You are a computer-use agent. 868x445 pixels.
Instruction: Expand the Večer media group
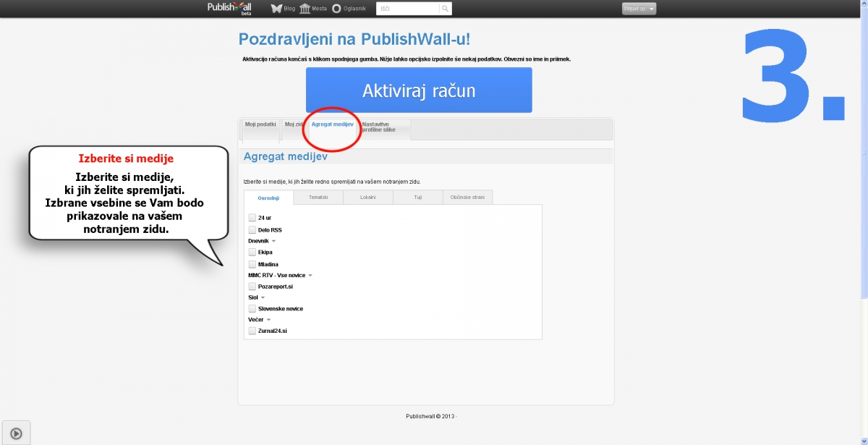pos(268,320)
